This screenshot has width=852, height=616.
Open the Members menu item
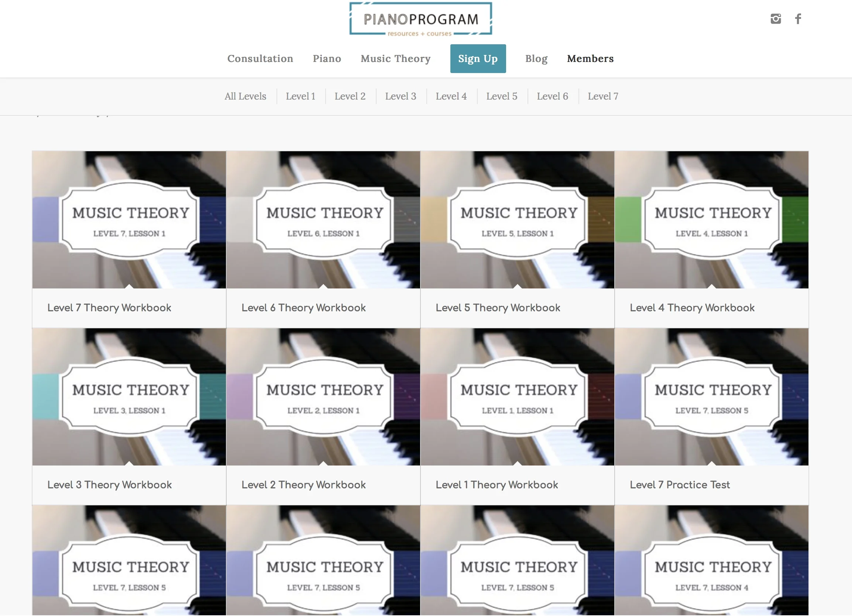[590, 59]
